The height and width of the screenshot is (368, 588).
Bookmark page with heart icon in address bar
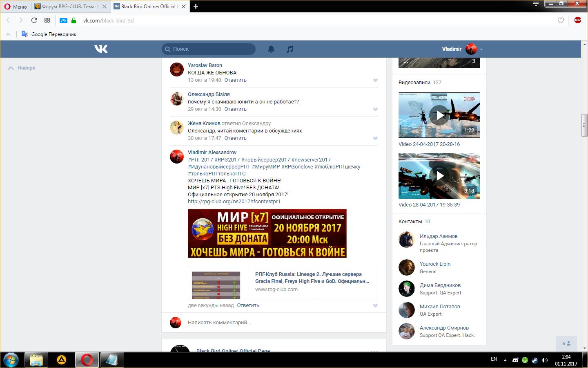[x=561, y=20]
